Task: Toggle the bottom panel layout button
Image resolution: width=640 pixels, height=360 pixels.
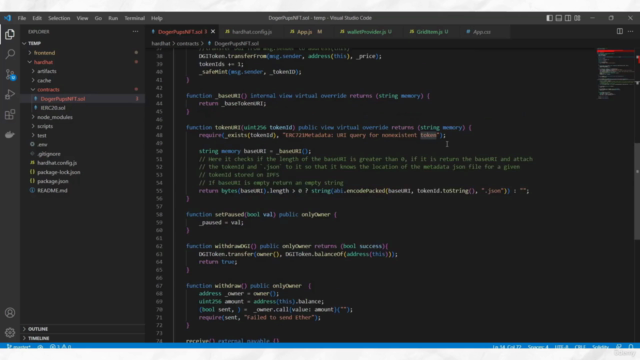Action: (558, 18)
